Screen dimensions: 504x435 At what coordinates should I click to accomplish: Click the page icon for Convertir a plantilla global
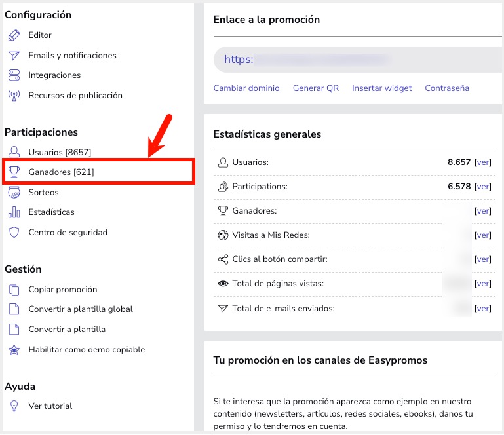(14, 309)
